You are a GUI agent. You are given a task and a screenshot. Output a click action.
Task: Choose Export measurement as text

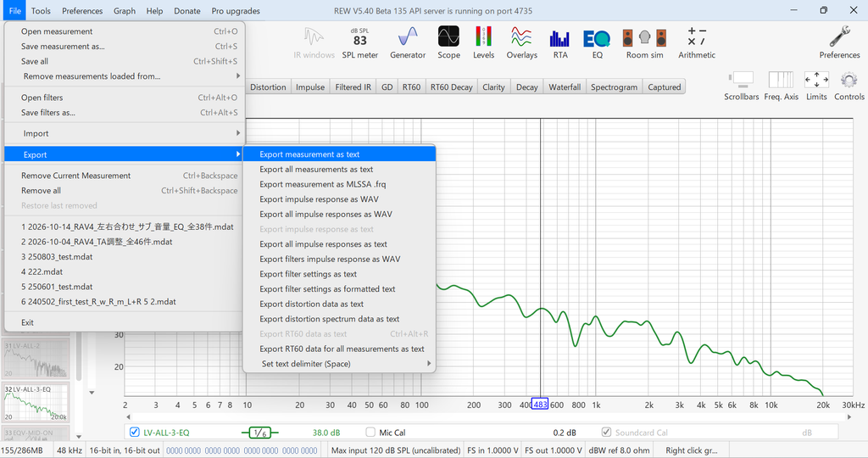(339, 154)
